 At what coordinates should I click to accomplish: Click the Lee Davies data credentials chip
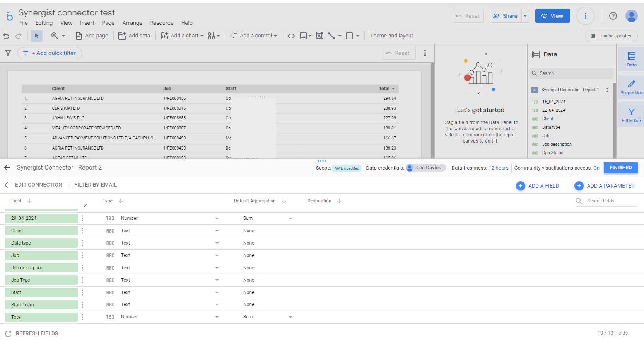click(426, 168)
